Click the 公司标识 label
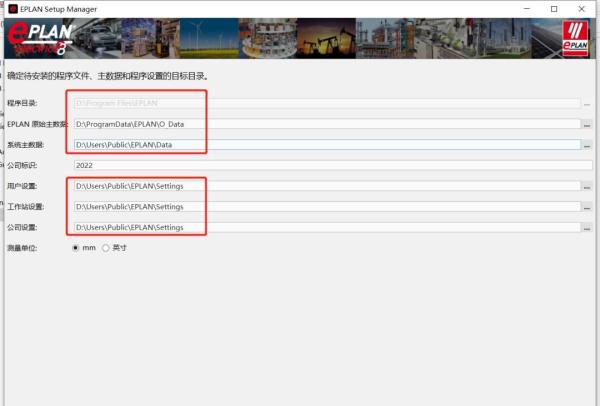Screen dimensions: 600x406 pyautogui.click(x=22, y=165)
